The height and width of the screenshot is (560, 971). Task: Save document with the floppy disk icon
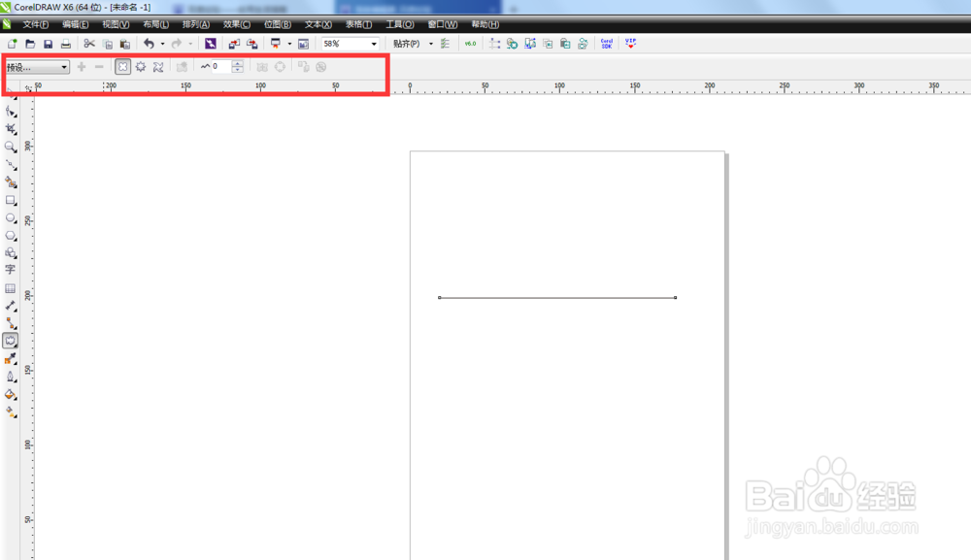click(48, 44)
